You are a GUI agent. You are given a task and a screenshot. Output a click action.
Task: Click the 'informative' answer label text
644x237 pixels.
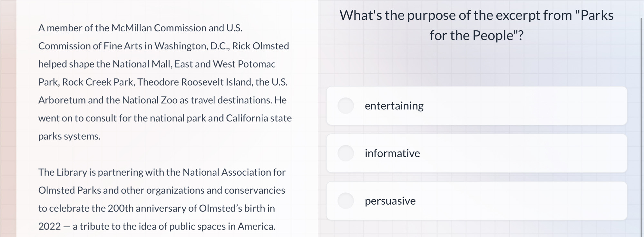(x=392, y=153)
